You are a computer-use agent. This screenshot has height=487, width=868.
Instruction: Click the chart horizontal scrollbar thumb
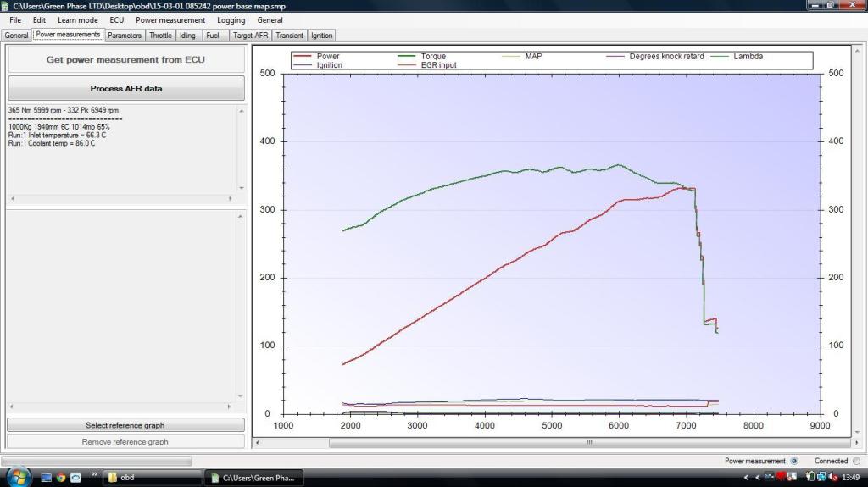[x=590, y=443]
